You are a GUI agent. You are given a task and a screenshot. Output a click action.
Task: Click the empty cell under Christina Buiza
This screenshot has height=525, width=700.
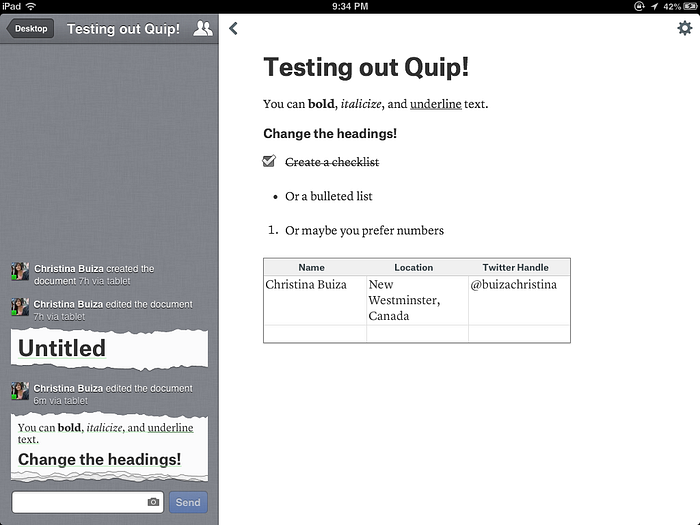315,333
